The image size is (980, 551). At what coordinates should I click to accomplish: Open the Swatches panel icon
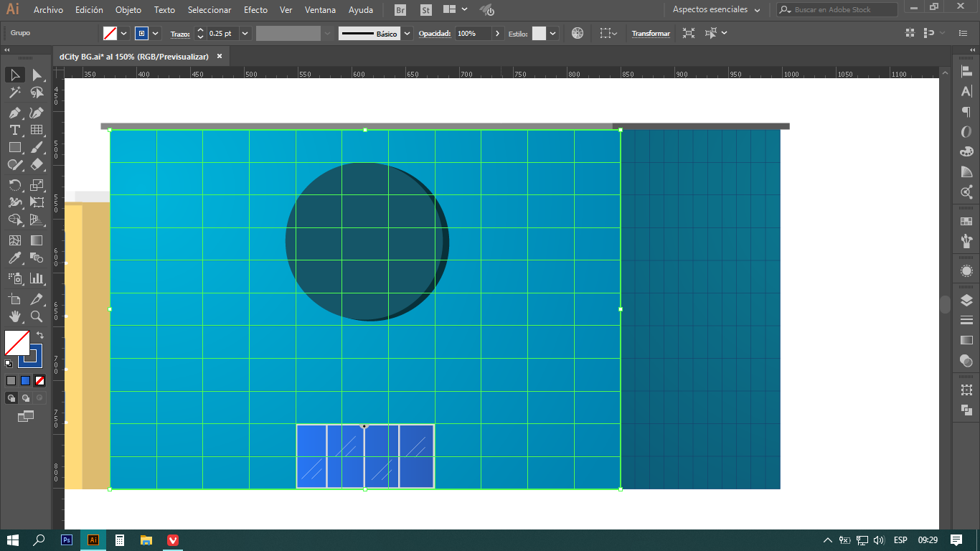(x=966, y=221)
